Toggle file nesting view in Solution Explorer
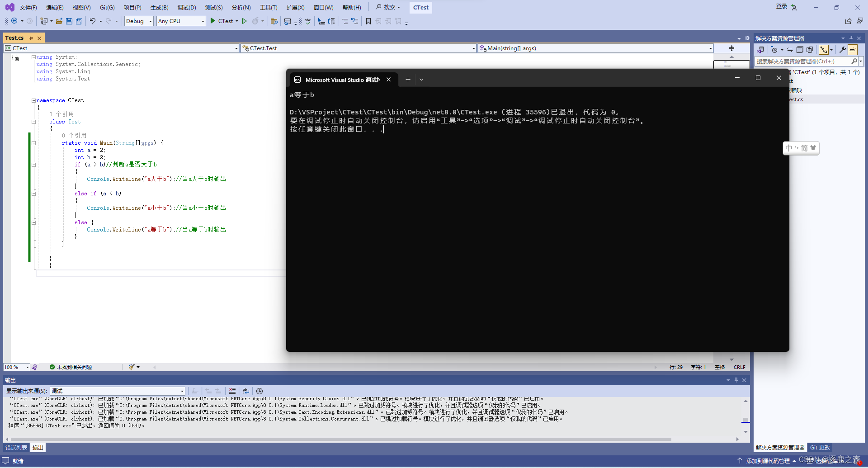868x468 pixels. (824, 50)
